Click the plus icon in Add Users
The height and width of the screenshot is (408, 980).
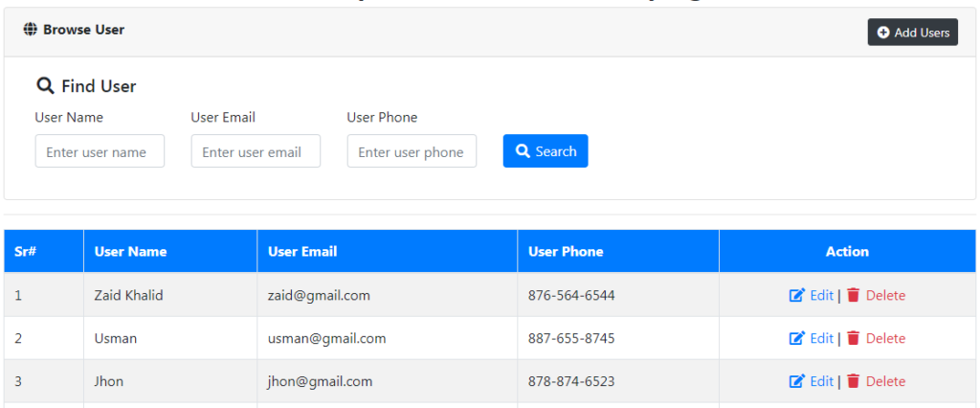tap(883, 33)
